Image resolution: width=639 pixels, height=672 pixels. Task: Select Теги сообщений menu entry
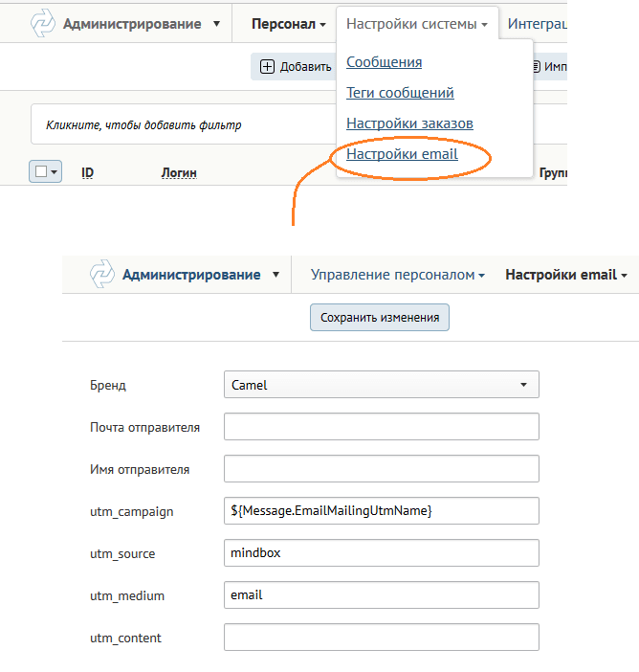point(400,93)
